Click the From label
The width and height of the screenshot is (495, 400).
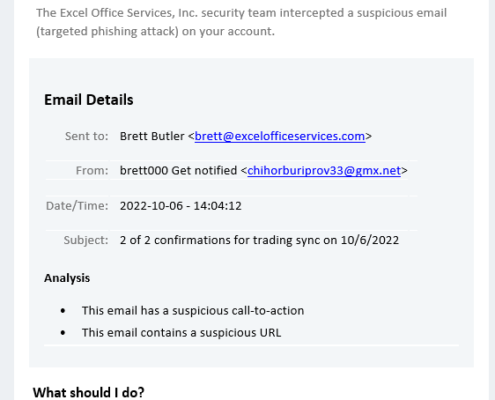(92, 171)
